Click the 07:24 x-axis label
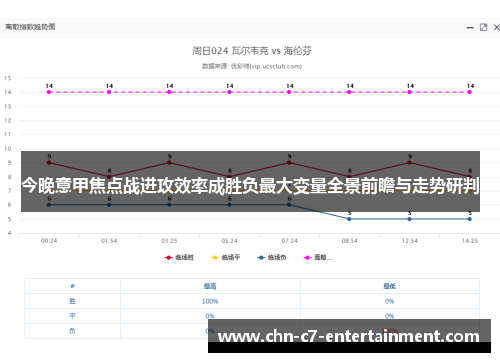The height and width of the screenshot is (362, 500). pos(289,241)
